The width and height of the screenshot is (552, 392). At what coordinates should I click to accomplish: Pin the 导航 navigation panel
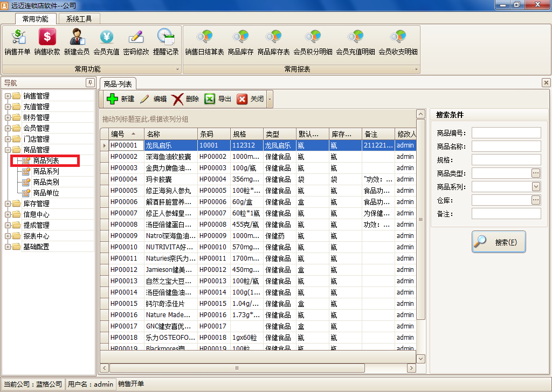(x=90, y=82)
